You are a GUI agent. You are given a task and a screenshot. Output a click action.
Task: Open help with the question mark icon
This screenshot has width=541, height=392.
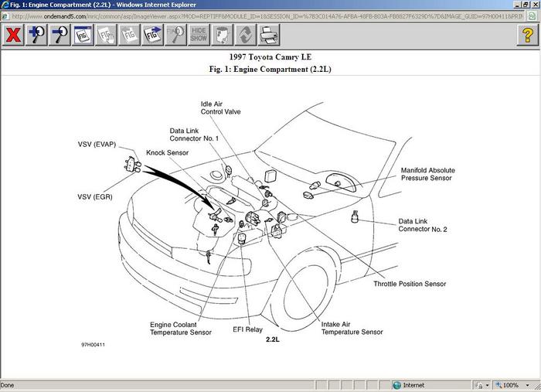coord(528,35)
